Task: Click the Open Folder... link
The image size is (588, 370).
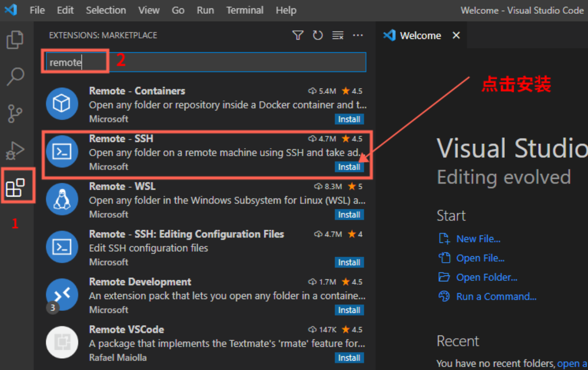Action: click(486, 277)
